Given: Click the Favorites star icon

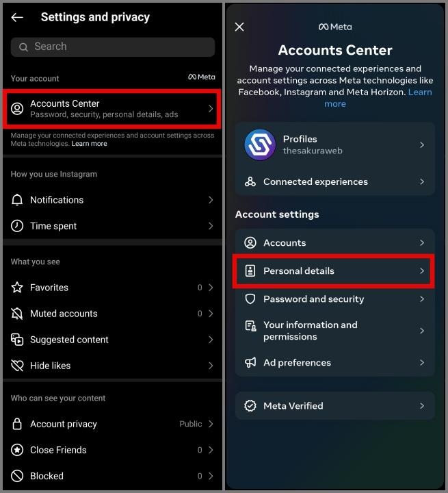Looking at the screenshot, I should point(17,288).
